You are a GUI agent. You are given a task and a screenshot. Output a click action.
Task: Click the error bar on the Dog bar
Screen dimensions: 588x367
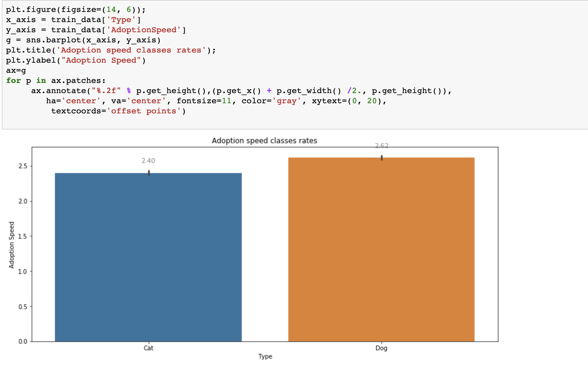[x=381, y=157]
